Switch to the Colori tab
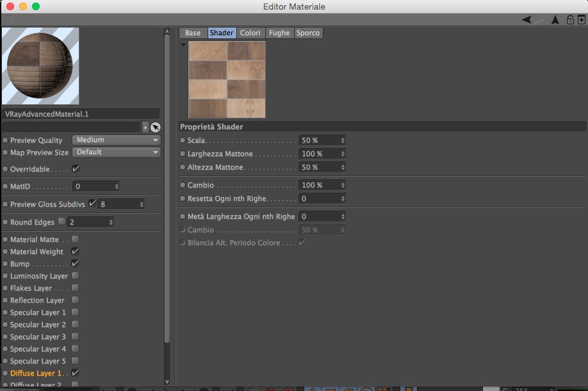 click(250, 33)
